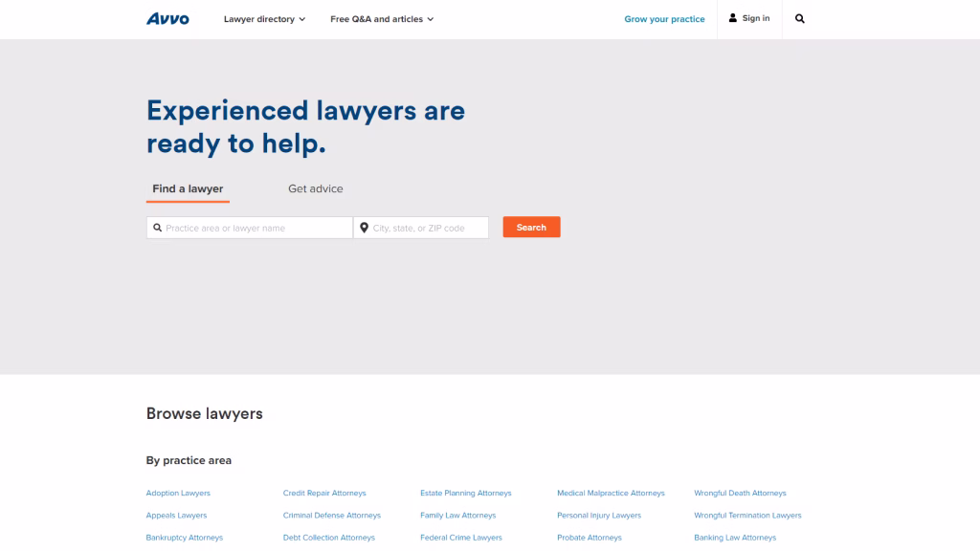Open Debt Collection Attorneys link

pyautogui.click(x=329, y=538)
